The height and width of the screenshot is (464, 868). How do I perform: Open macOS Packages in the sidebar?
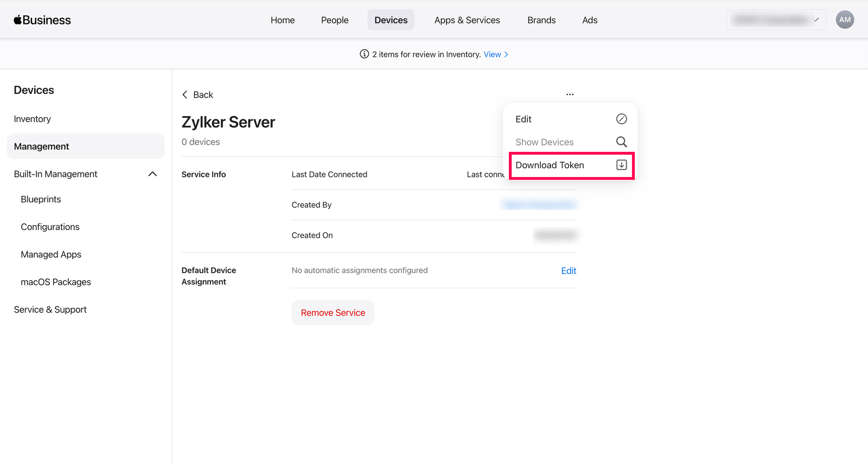(56, 282)
